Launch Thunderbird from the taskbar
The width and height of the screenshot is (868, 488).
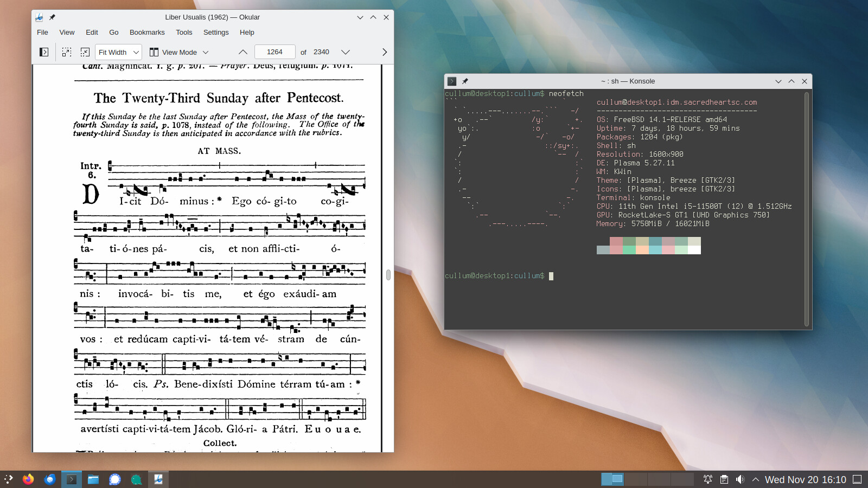click(50, 479)
